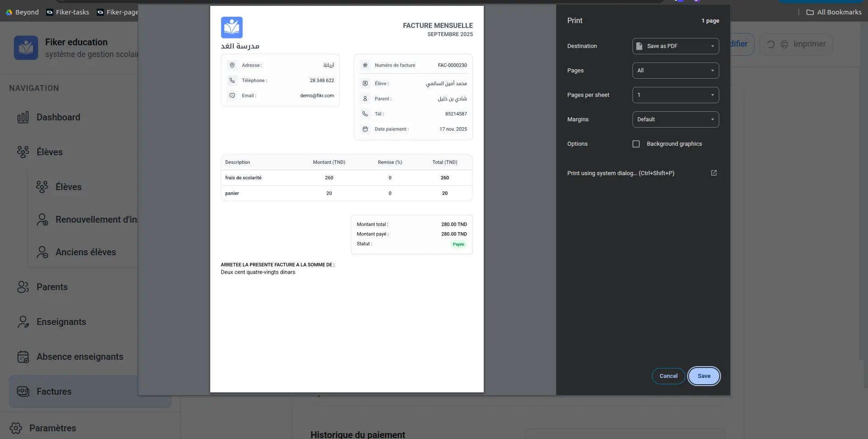Click the Imprimer printer icon
The image size is (868, 439).
pos(784,44)
